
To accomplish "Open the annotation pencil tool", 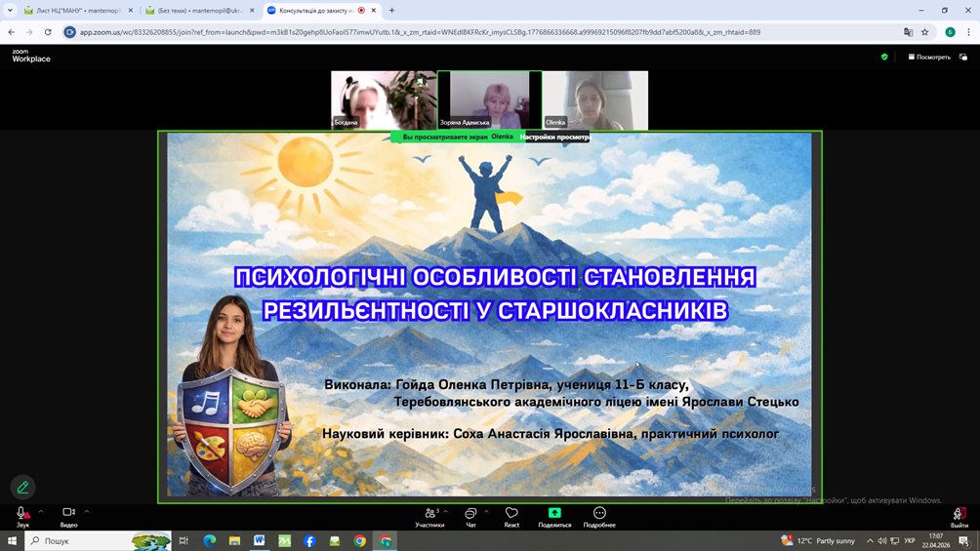I will click(23, 487).
